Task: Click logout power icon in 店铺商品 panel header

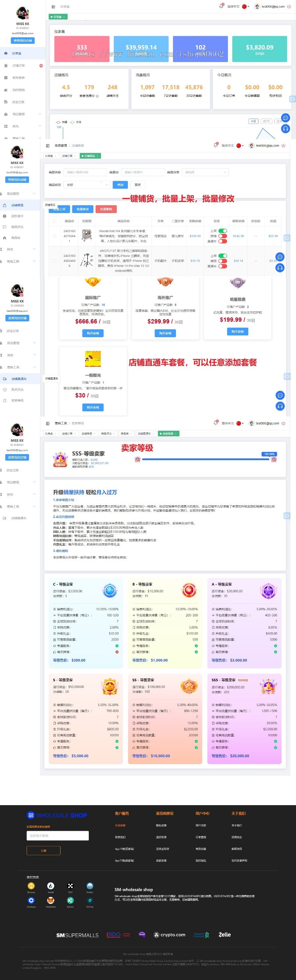Action: 283,145
